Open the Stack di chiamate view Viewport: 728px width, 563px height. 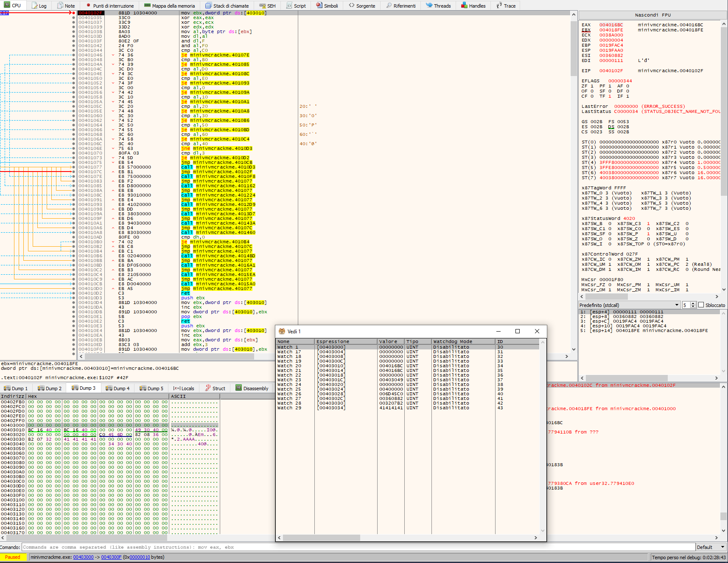[227, 6]
